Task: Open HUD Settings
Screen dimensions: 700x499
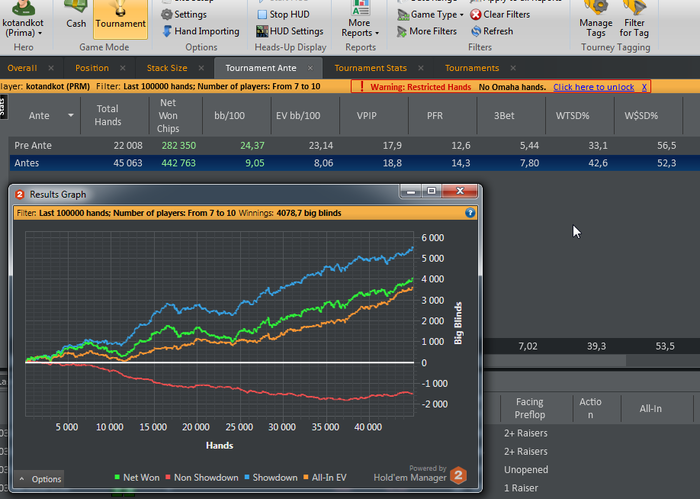Action: click(x=289, y=31)
